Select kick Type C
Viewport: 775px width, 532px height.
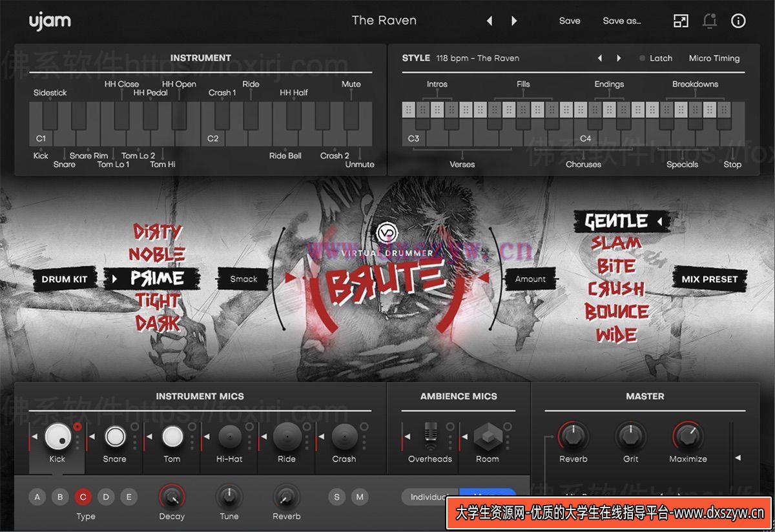83,497
